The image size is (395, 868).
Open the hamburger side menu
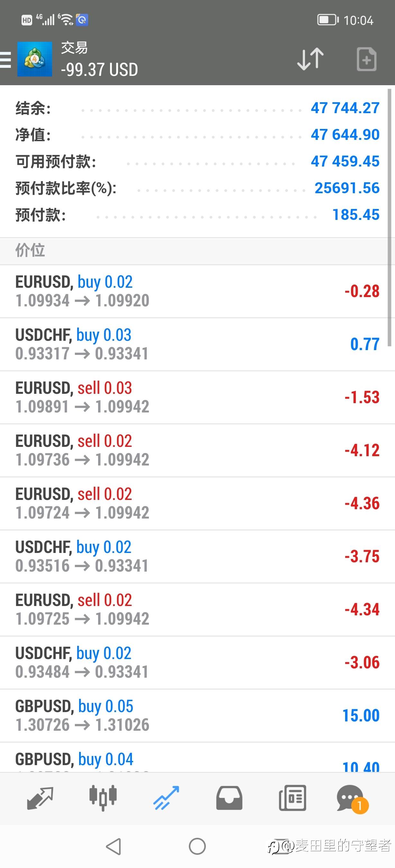coord(5,60)
